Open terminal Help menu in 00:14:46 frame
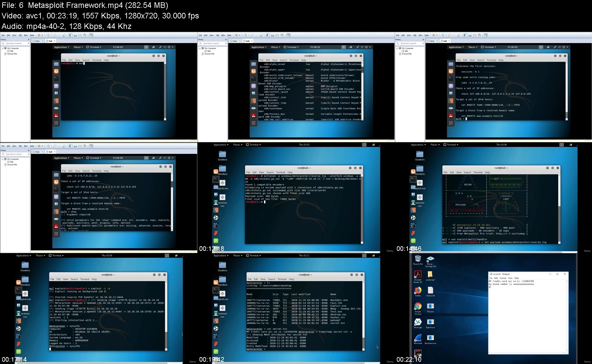 coord(487,172)
